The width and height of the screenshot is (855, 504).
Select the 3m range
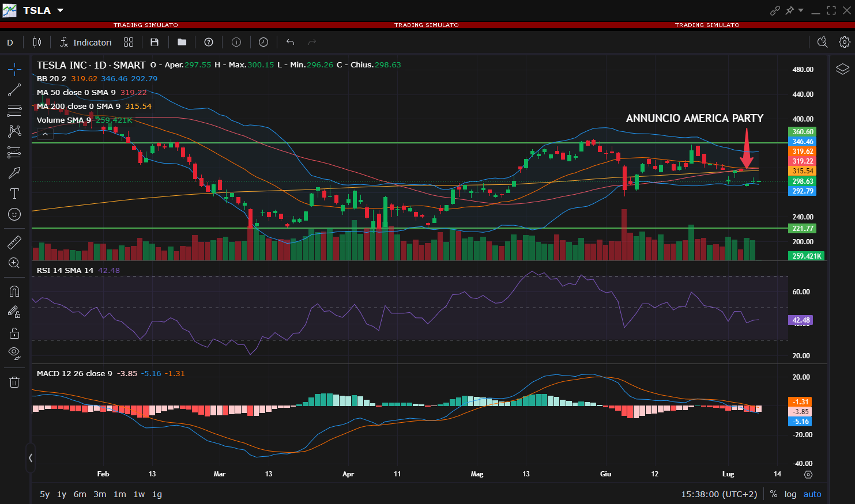[100, 494]
